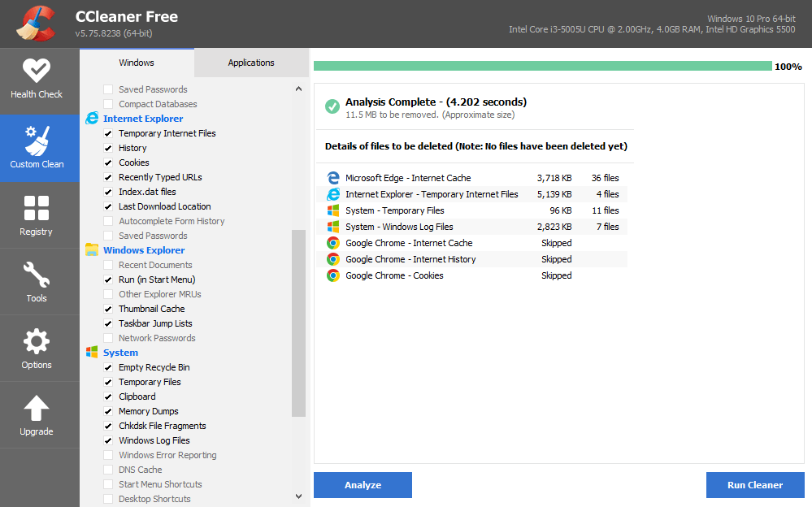The image size is (812, 507).
Task: Select Google Chrome - Cookies result row
Action: [x=471, y=275]
